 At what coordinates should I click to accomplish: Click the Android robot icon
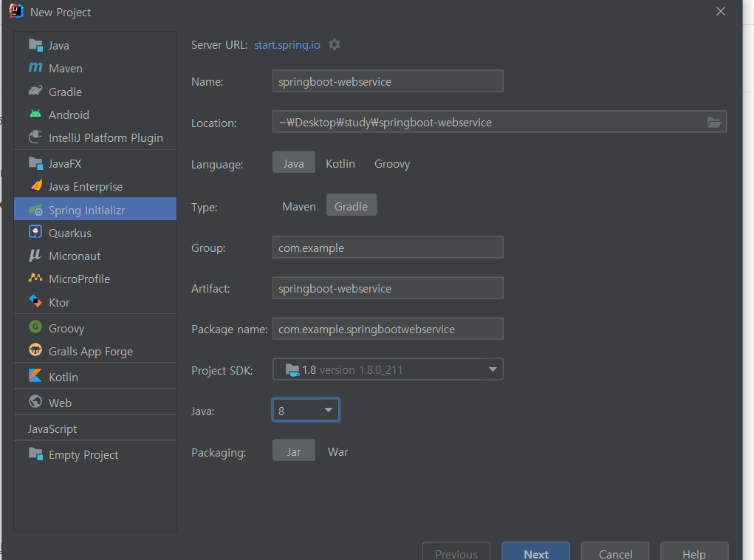coord(35,114)
